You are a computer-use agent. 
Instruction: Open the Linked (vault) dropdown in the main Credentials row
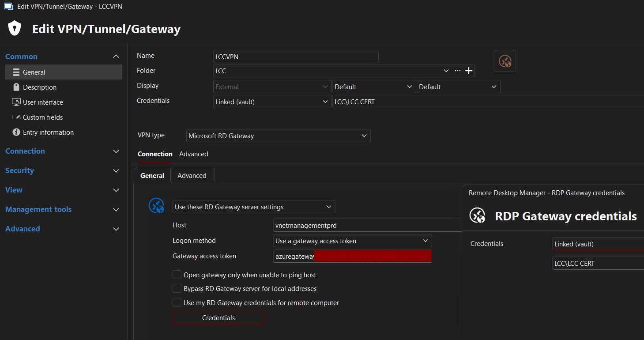(272, 102)
